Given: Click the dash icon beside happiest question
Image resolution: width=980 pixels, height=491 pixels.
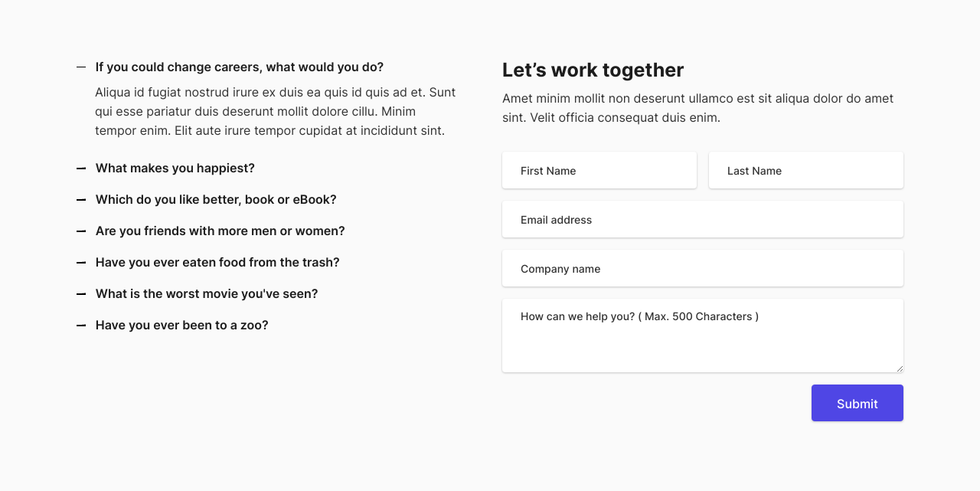Looking at the screenshot, I should tap(81, 169).
